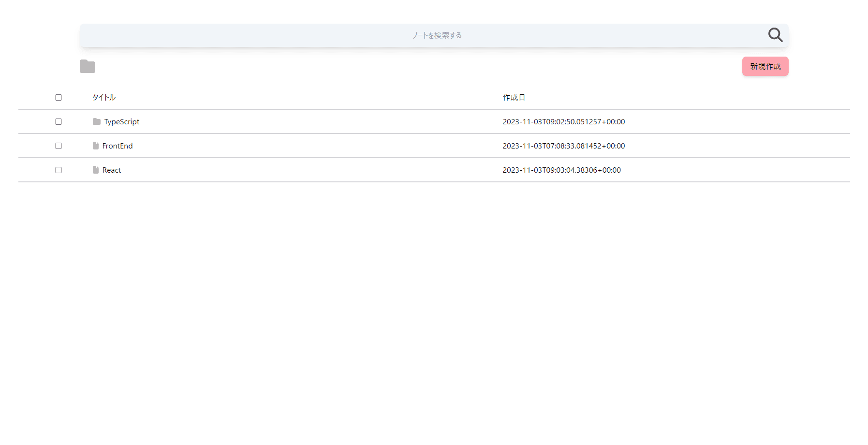The height and width of the screenshot is (445, 868).
Task: Open the TypeScript folder
Action: point(122,122)
